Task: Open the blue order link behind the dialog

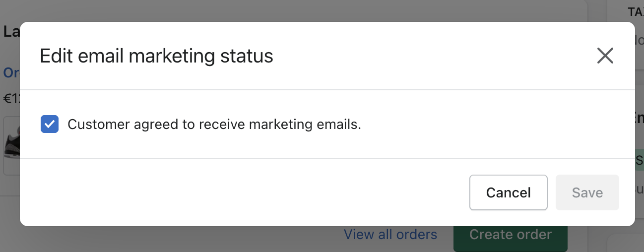Action: pos(11,73)
